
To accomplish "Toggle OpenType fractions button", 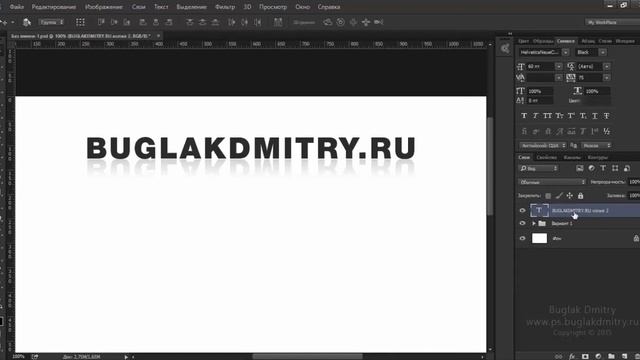I will (x=607, y=131).
